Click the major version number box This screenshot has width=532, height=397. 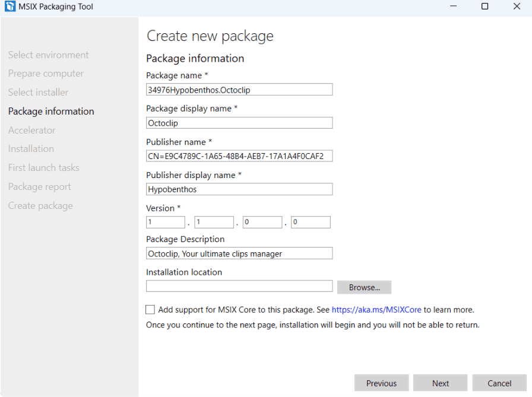[x=166, y=223]
